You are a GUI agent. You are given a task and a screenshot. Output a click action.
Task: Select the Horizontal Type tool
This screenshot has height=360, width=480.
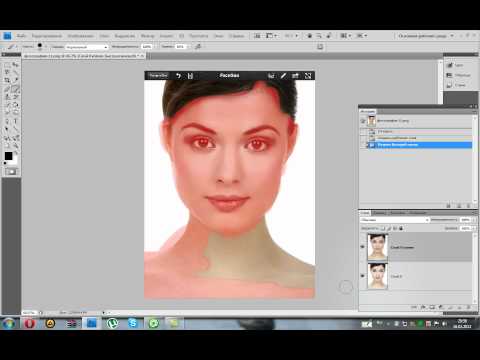(15, 121)
